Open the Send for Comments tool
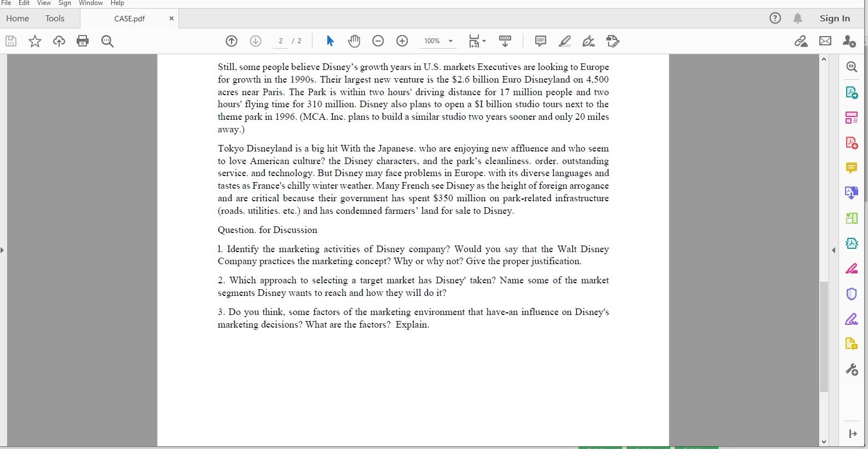Image resolution: width=868 pixels, height=449 pixels. tap(852, 344)
